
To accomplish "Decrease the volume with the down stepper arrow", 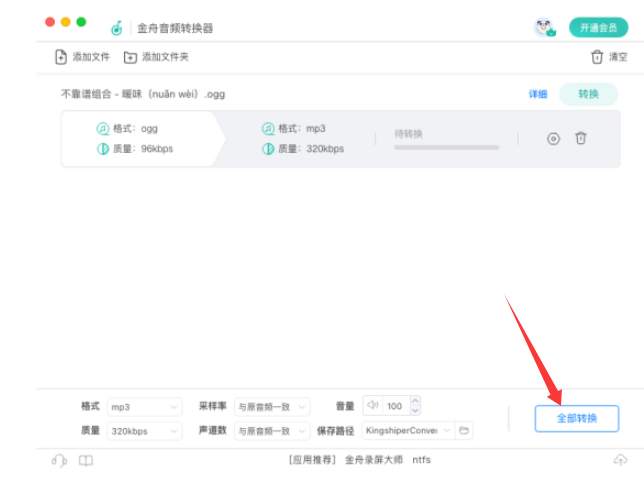I will (415, 411).
